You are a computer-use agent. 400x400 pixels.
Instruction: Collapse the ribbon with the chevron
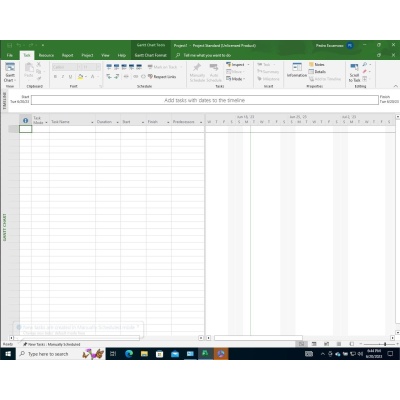point(396,86)
